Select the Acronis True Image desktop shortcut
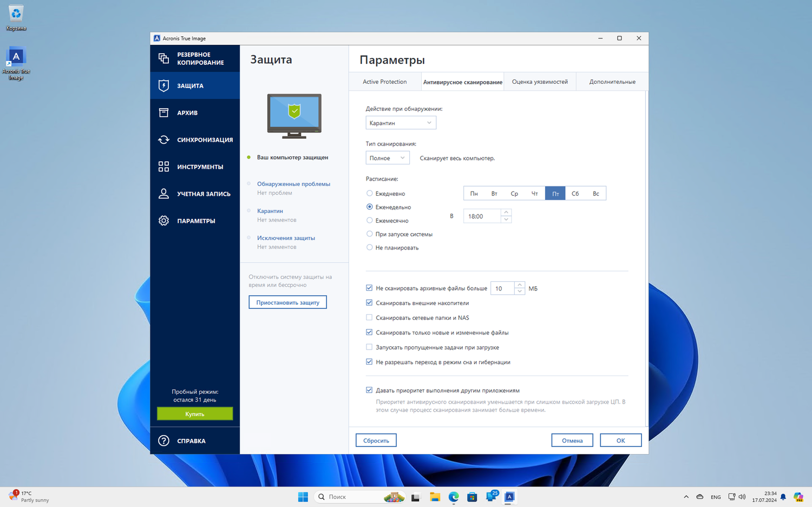The image size is (812, 507). pos(16,64)
